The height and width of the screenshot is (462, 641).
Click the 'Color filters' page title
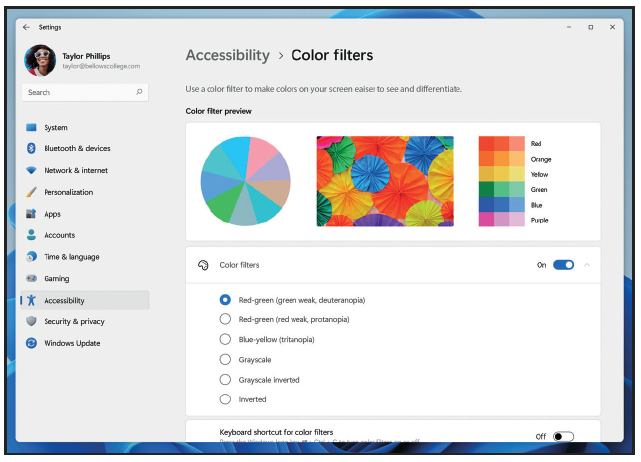[332, 55]
